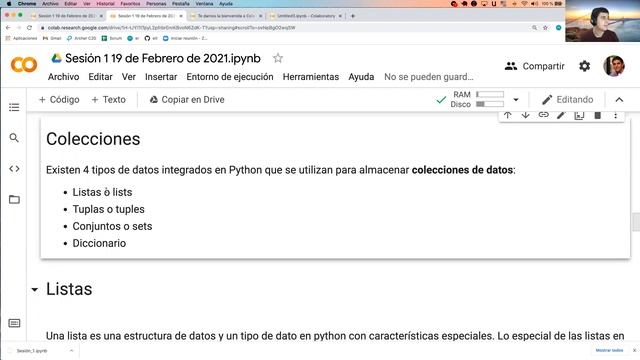Switch to the first Sesión 1 tab

click(x=66, y=16)
